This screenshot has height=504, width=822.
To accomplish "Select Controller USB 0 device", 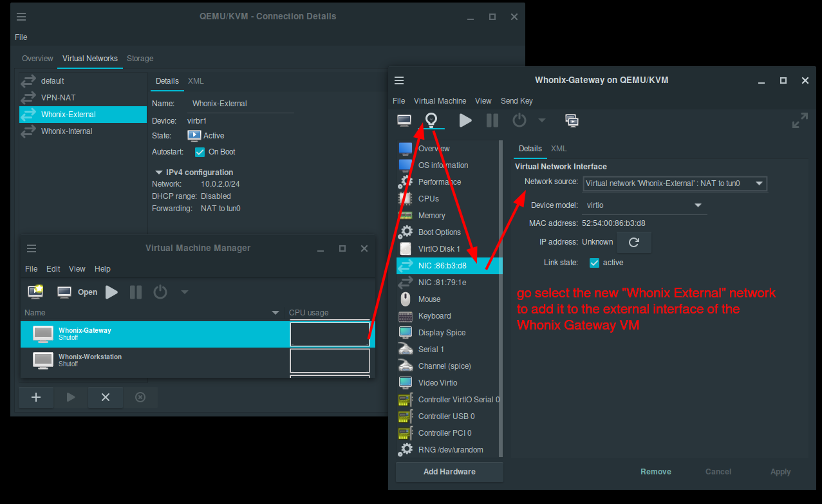I will click(448, 416).
